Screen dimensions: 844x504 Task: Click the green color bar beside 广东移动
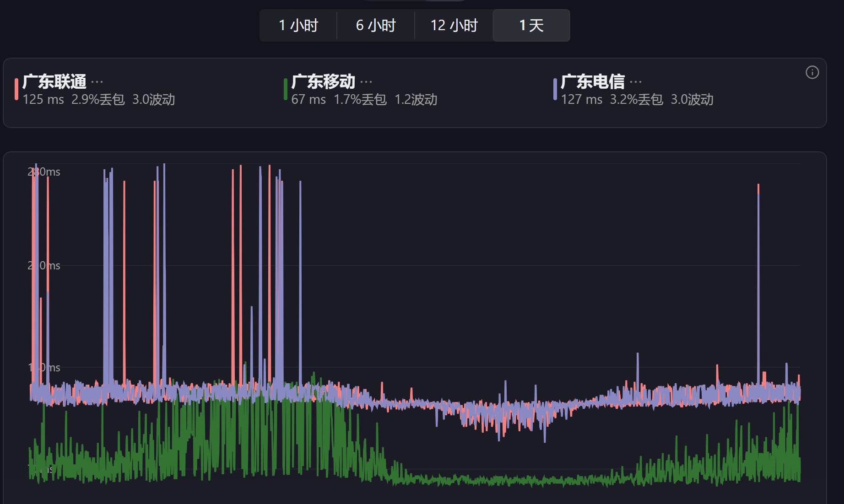pos(286,89)
